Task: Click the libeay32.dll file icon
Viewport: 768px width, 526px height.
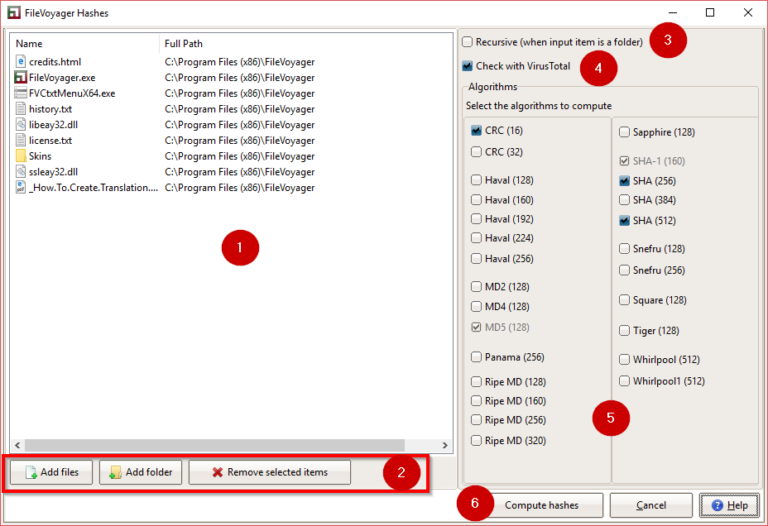Action: tap(21, 124)
